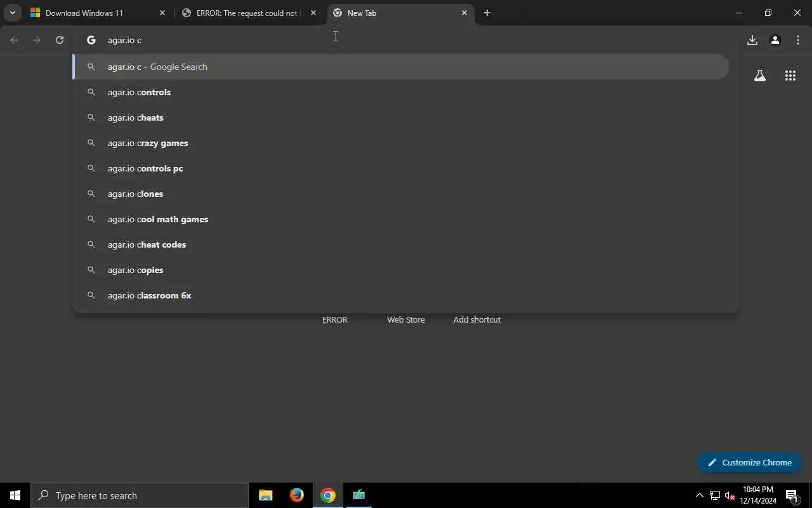This screenshot has width=812, height=508.
Task: Choose agar.io classroom 6x suggestion
Action: point(401,295)
